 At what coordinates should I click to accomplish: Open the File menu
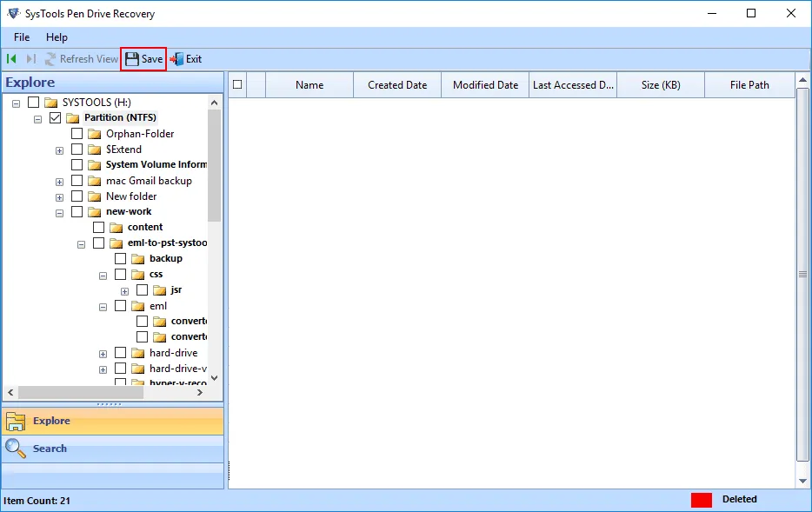coord(20,37)
